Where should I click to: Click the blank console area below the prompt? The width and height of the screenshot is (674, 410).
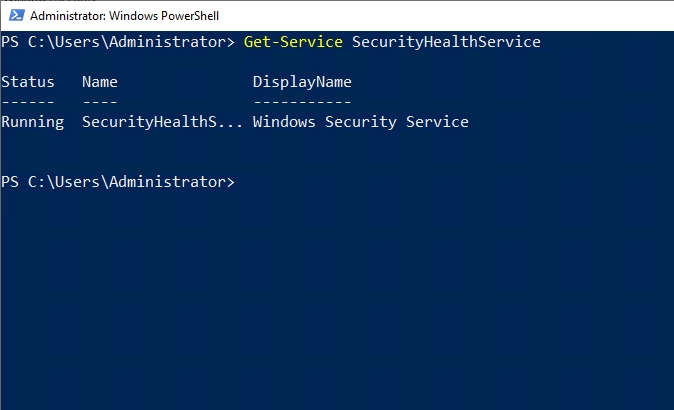(336, 300)
